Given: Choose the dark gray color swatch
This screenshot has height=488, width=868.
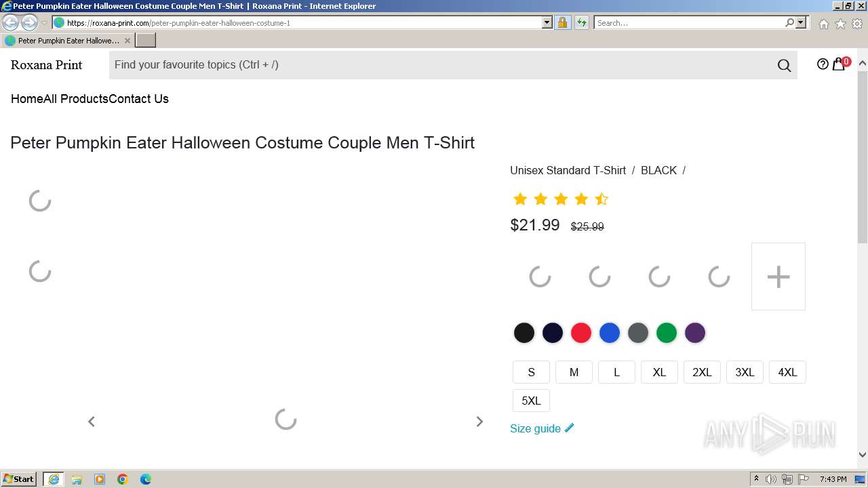Looking at the screenshot, I should (638, 333).
